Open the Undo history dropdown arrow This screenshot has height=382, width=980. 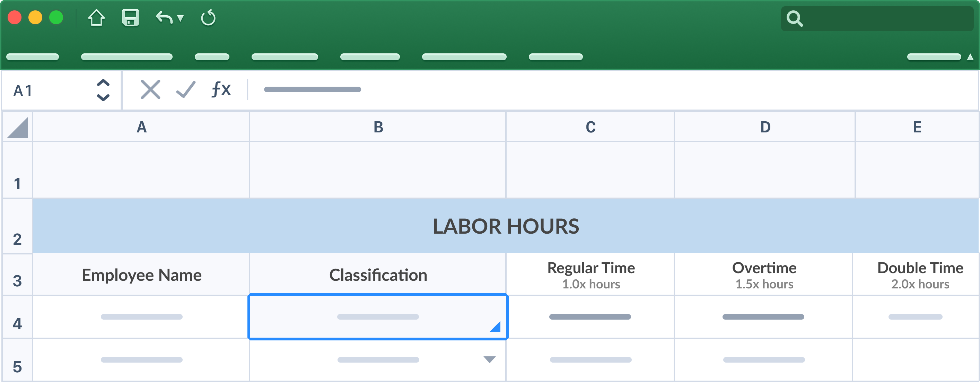(181, 18)
